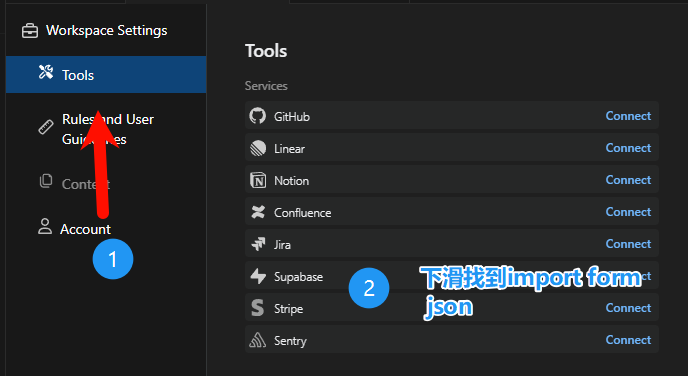Viewport: 688px width, 376px height.
Task: Connect the Confluence service
Action: point(628,212)
